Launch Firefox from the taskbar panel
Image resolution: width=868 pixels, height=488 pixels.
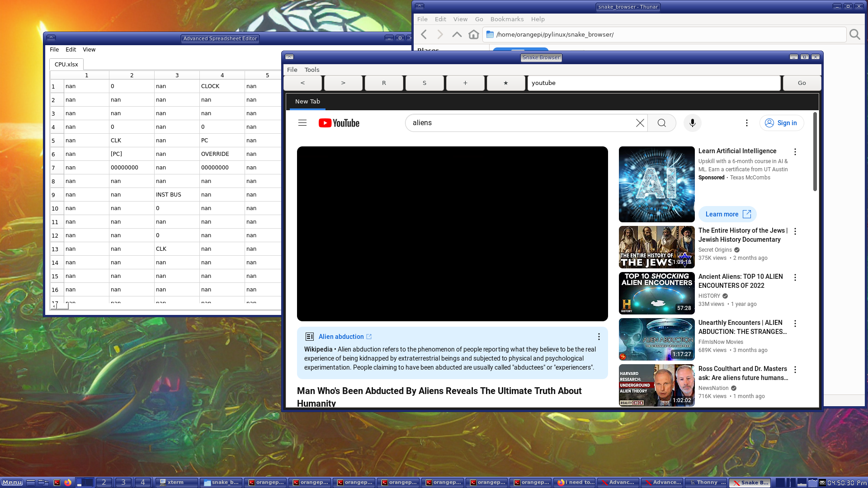pos(68,483)
